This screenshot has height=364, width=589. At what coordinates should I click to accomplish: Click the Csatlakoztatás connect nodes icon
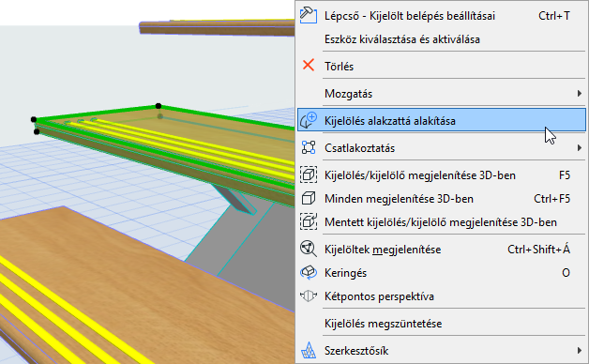click(309, 147)
